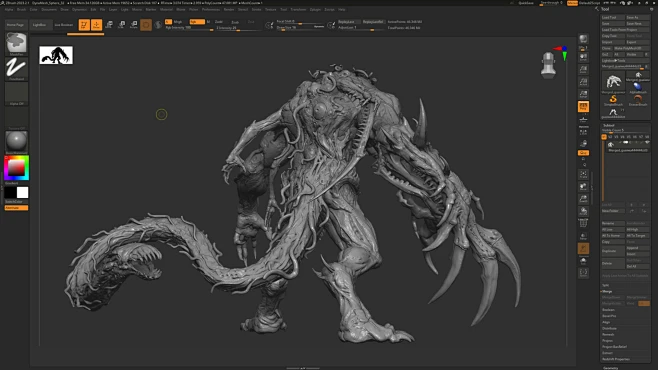Click Make PolyMesh3D button
Image resolution: width=658 pixels, height=370 pixels.
click(x=632, y=48)
